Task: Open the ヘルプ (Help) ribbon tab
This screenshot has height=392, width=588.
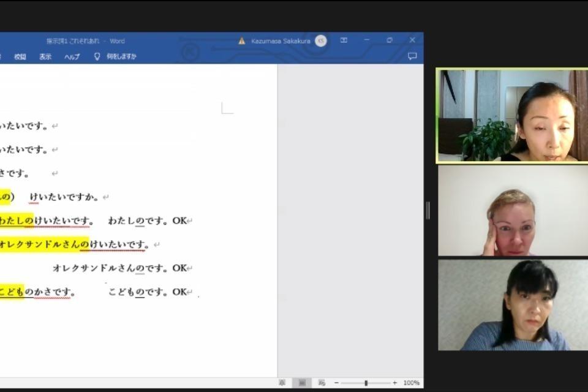Action: pyautogui.click(x=72, y=57)
